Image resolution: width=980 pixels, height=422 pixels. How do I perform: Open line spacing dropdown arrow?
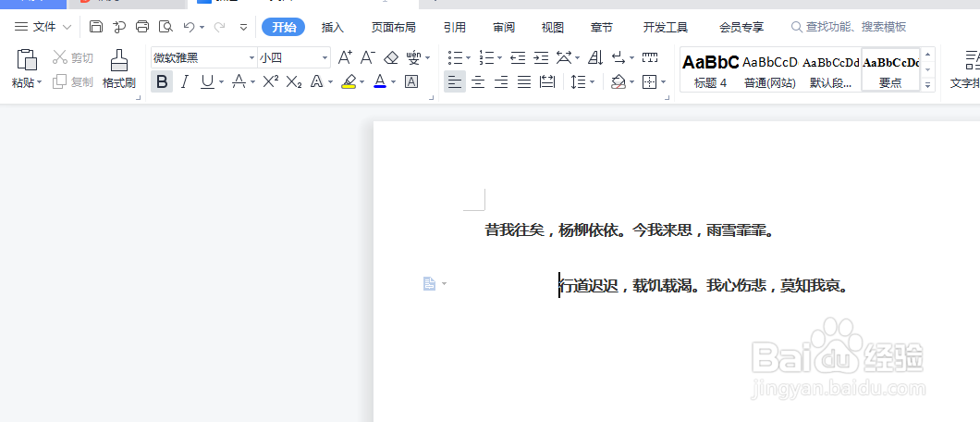click(x=592, y=81)
